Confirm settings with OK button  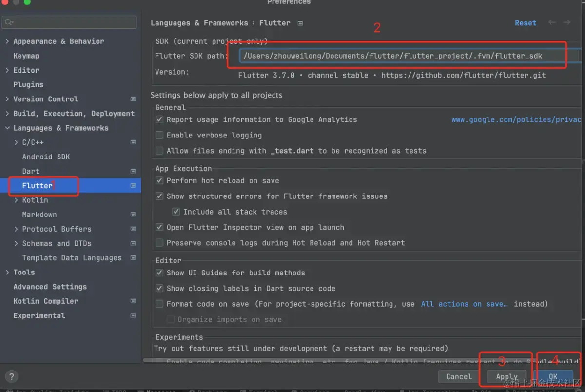(x=553, y=376)
